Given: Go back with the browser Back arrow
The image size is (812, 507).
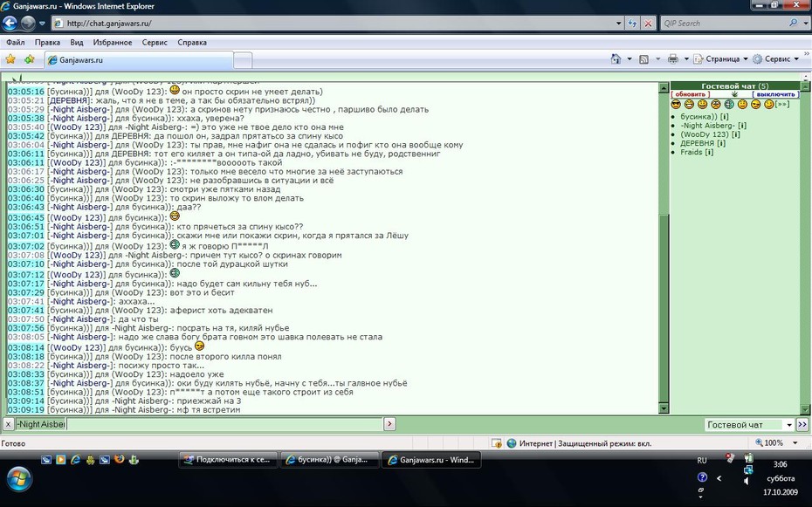Looking at the screenshot, I should point(10,23).
